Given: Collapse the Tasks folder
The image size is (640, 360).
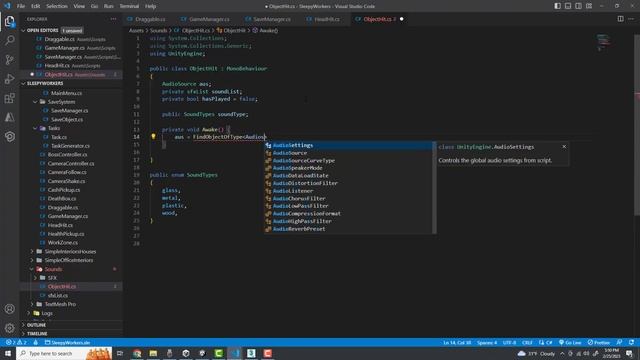Looking at the screenshot, I should tap(36, 128).
